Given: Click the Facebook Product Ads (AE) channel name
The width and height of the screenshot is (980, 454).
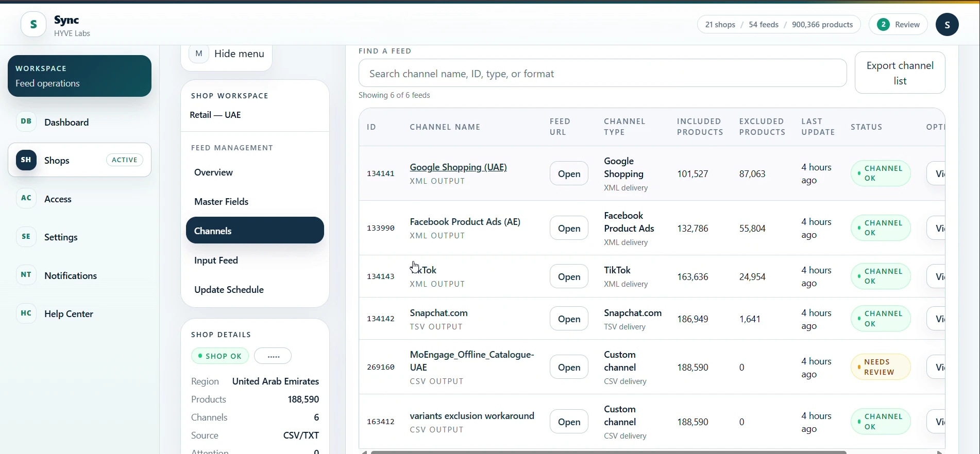Looking at the screenshot, I should [465, 222].
